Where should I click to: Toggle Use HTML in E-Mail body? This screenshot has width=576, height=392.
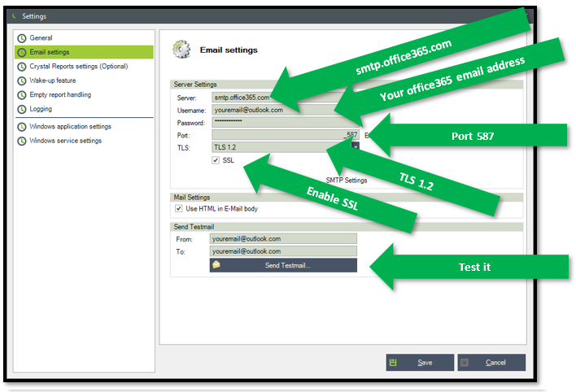tap(179, 209)
